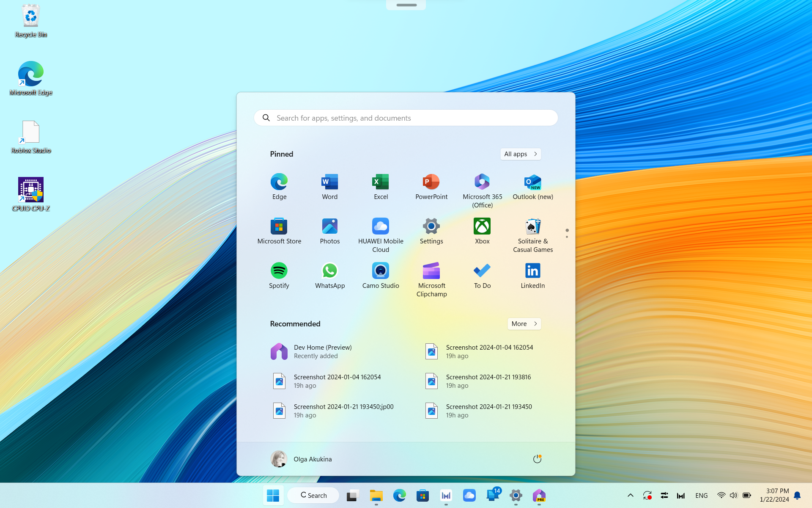Screen dimensions: 812x508
Task: Open Task View on the taskbar
Action: [x=353, y=495]
